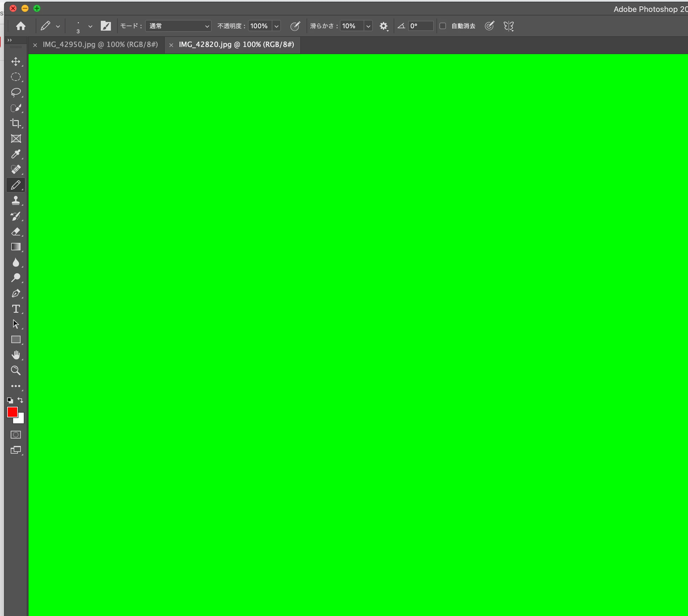Switch to IMG_42950.jpg document tab
The image size is (688, 616).
[100, 45]
